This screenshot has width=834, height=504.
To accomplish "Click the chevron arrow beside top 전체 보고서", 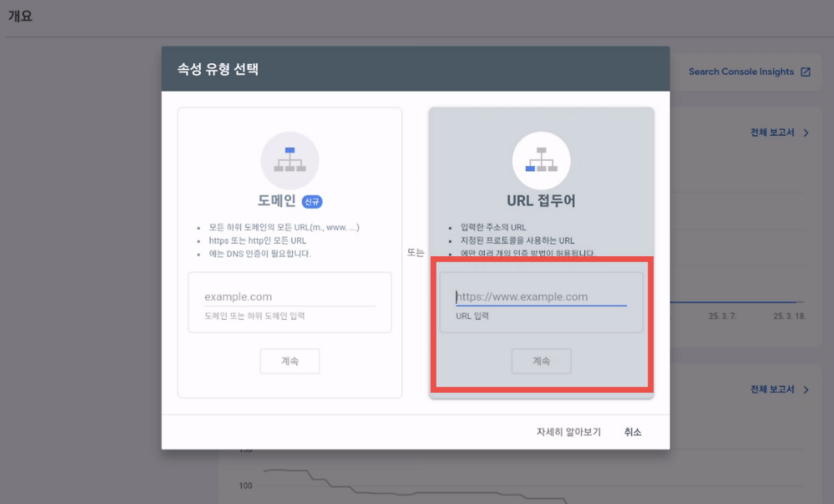I will [x=807, y=132].
